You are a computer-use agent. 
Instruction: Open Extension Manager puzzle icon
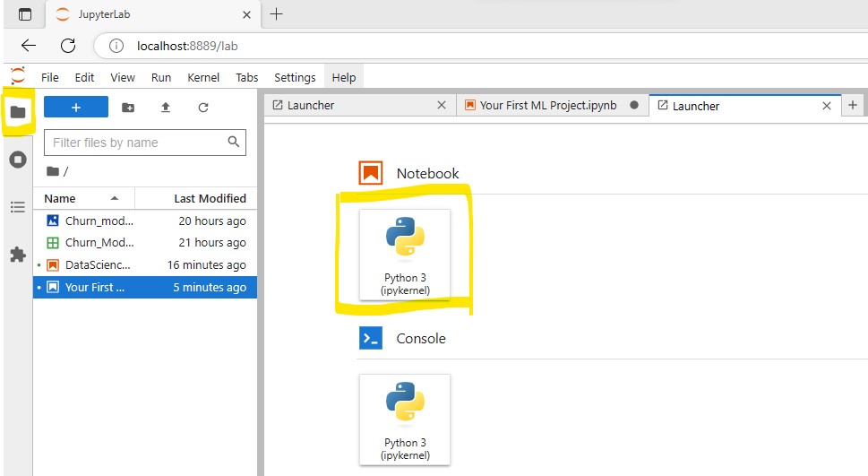(x=18, y=255)
